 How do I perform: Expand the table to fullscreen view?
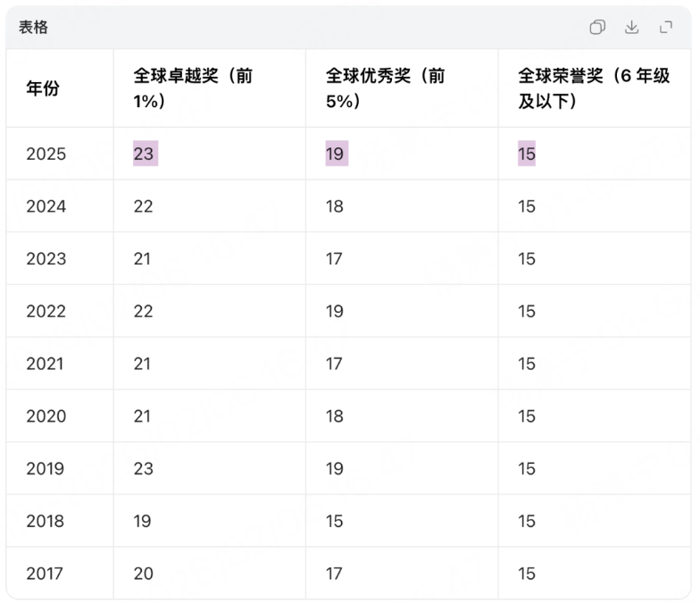pos(666,28)
